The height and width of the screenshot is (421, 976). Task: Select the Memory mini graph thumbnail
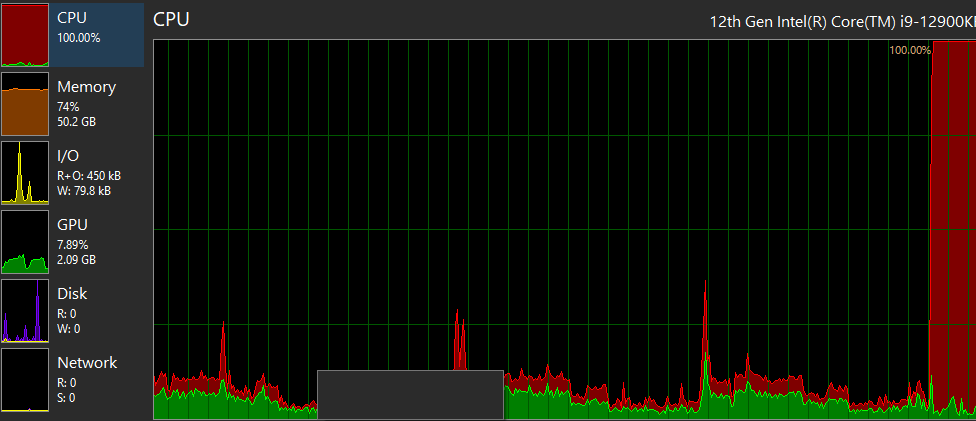click(x=25, y=104)
